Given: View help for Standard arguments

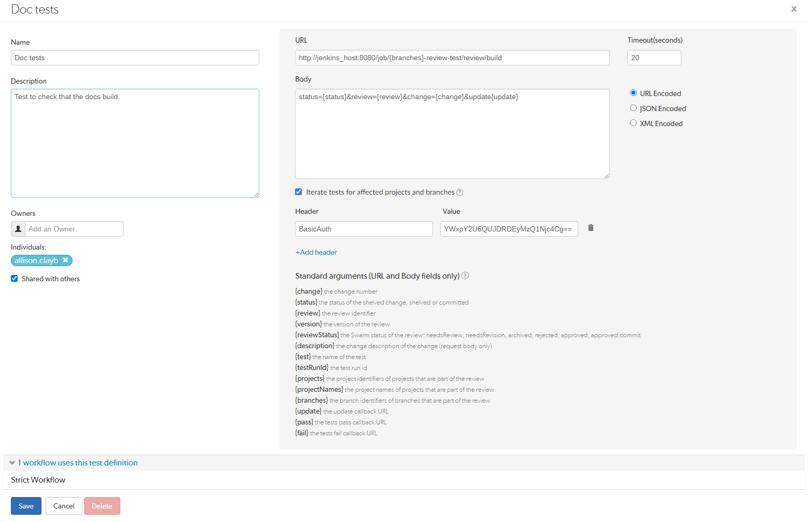Looking at the screenshot, I should point(465,276).
